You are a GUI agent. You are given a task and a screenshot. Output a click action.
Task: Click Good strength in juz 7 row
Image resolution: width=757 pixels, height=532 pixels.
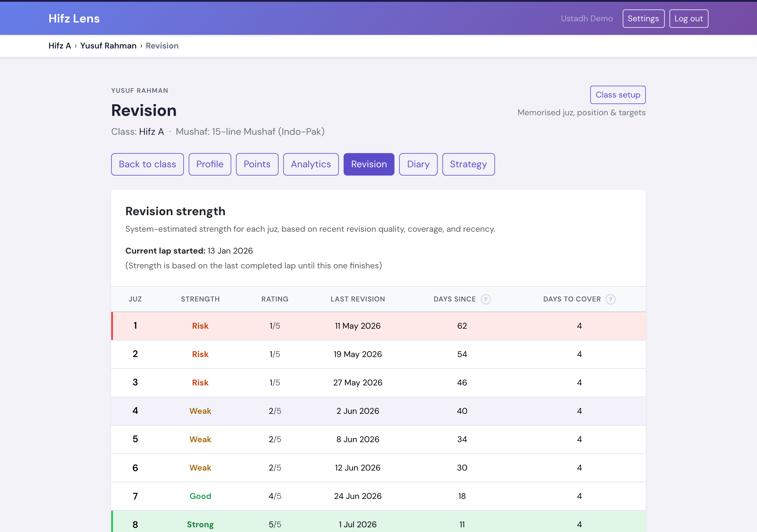200,496
